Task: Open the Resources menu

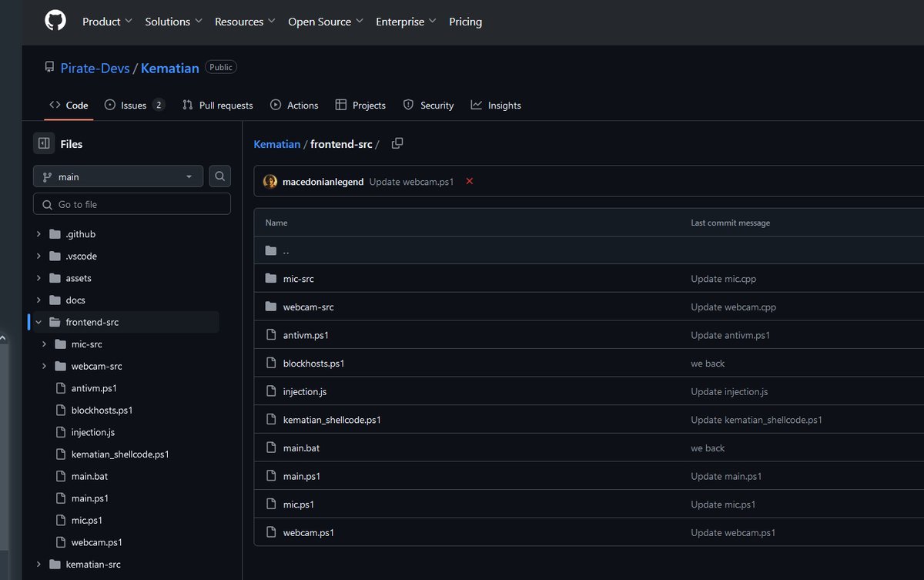Action: [x=245, y=22]
